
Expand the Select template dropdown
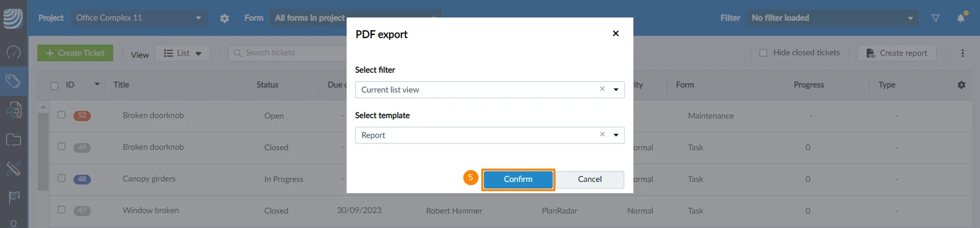(616, 135)
